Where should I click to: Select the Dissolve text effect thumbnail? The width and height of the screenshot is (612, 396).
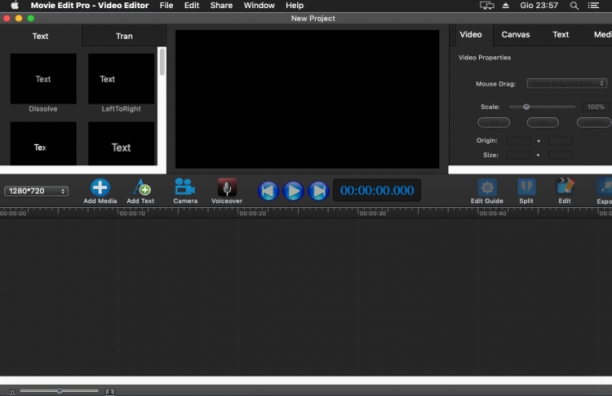point(43,79)
